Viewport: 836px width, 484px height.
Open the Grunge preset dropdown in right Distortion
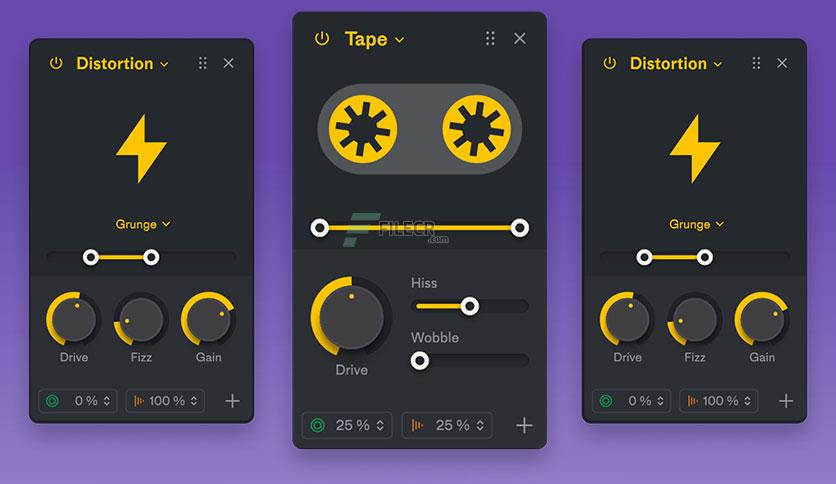(696, 224)
